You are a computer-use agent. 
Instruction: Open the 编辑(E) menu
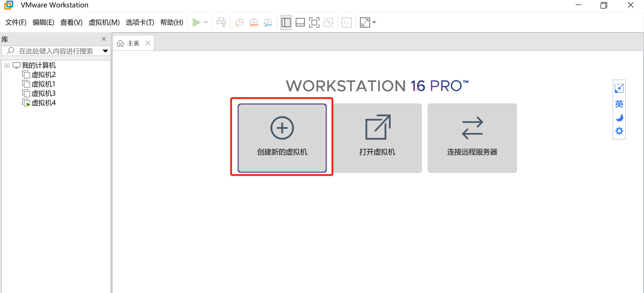click(x=43, y=23)
